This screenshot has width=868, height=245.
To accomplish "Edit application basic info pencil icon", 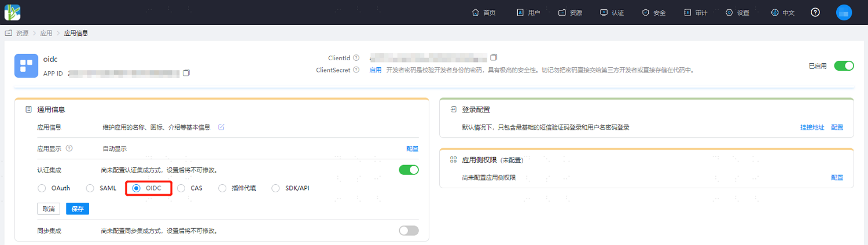I will (x=221, y=127).
